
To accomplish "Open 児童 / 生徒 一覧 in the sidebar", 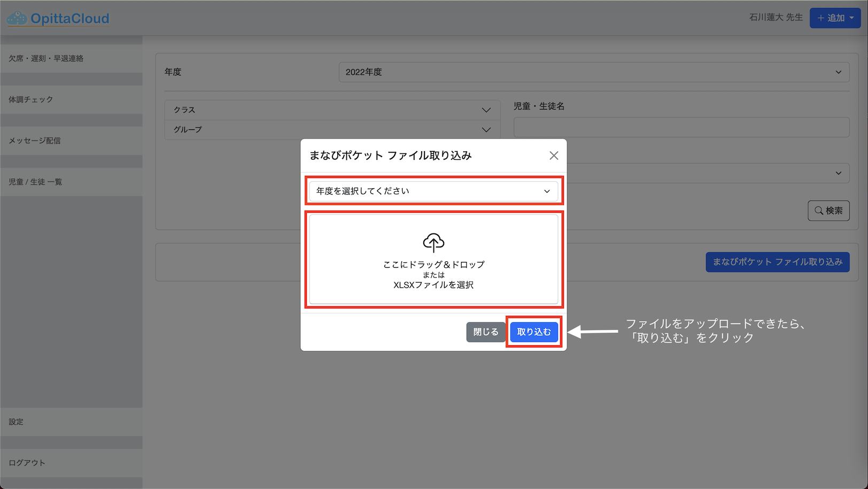I will point(72,182).
